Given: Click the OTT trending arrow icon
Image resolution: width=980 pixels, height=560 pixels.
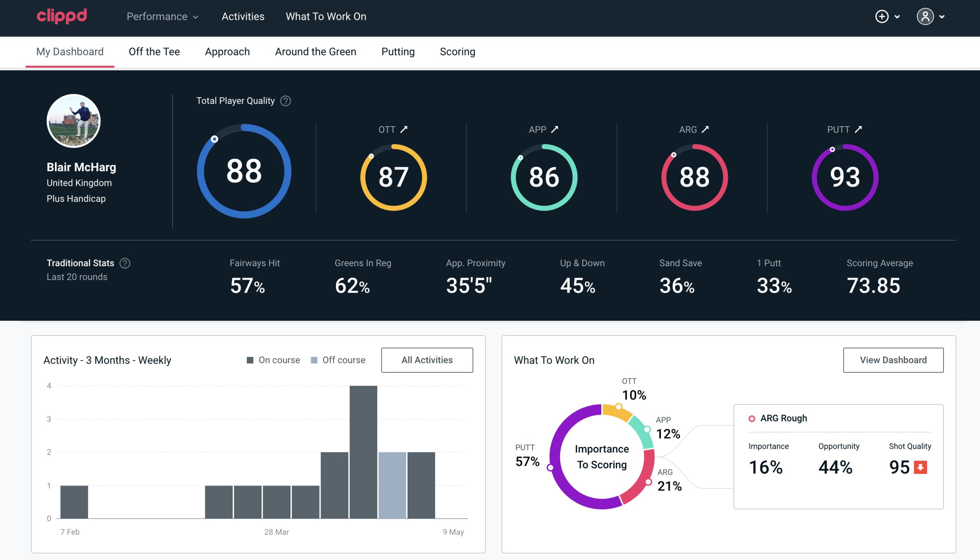Looking at the screenshot, I should click(405, 129).
